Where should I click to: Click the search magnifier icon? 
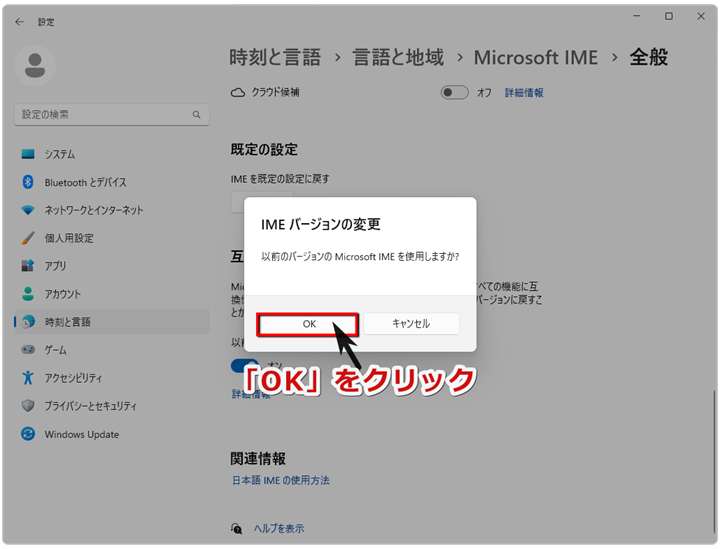tap(197, 115)
